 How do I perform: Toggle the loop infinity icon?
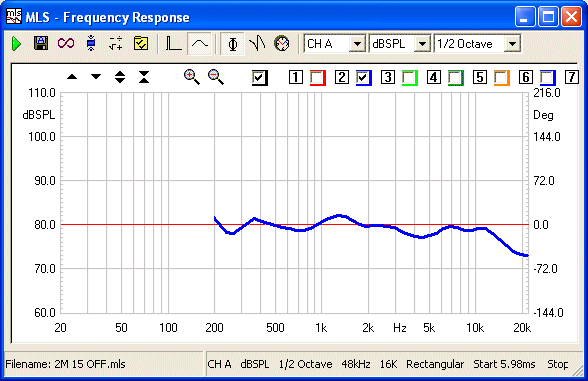[66, 44]
